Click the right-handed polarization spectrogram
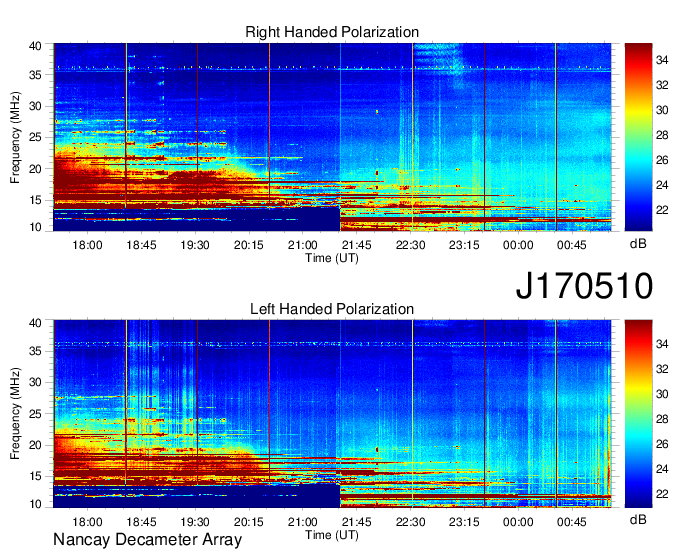Screen dimensions: 680x552 332,137
